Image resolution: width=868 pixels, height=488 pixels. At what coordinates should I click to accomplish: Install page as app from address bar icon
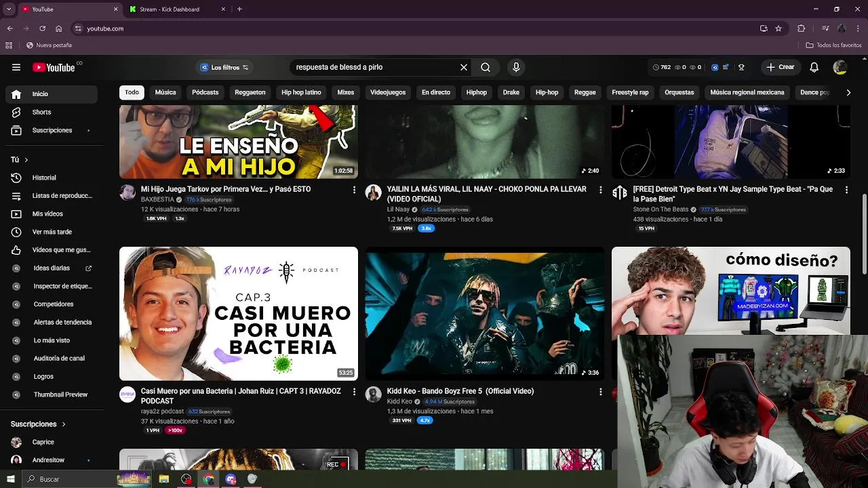tap(764, 28)
